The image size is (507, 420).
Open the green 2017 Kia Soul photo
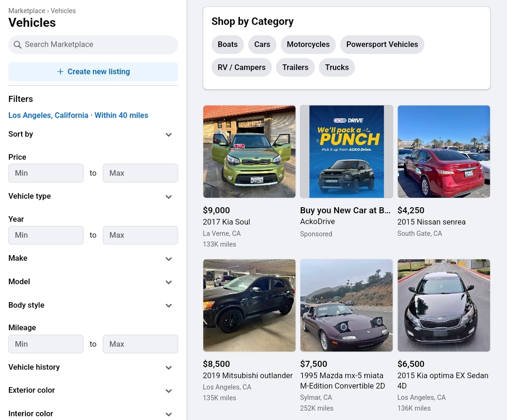[x=249, y=151]
